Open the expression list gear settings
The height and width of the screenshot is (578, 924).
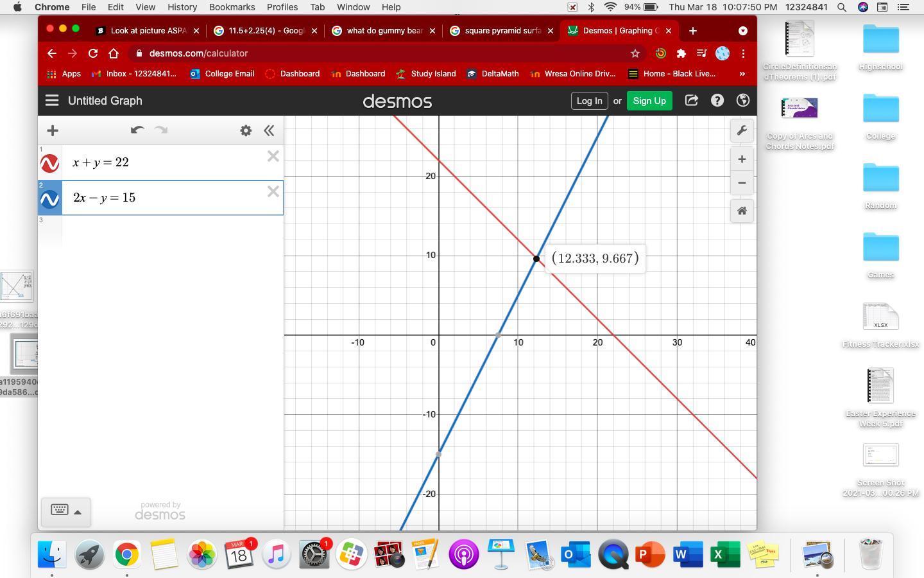point(246,130)
